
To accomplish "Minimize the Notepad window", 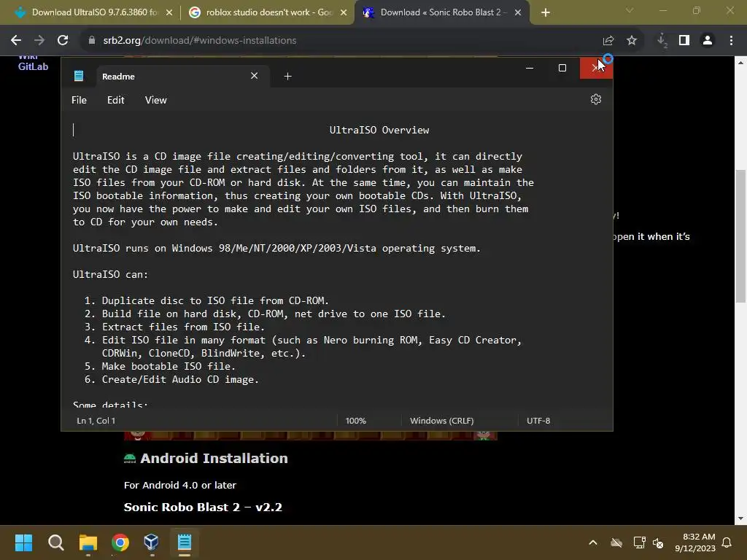I will point(530,68).
